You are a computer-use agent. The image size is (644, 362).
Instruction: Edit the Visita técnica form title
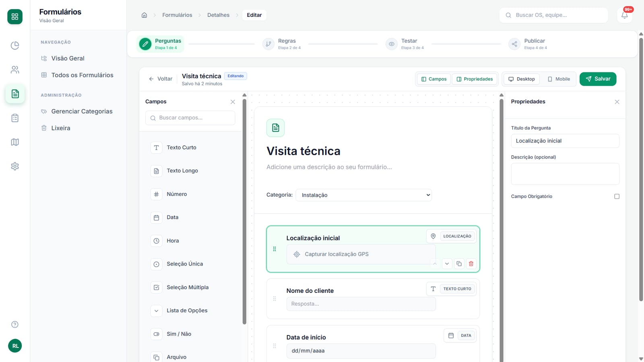(x=303, y=151)
